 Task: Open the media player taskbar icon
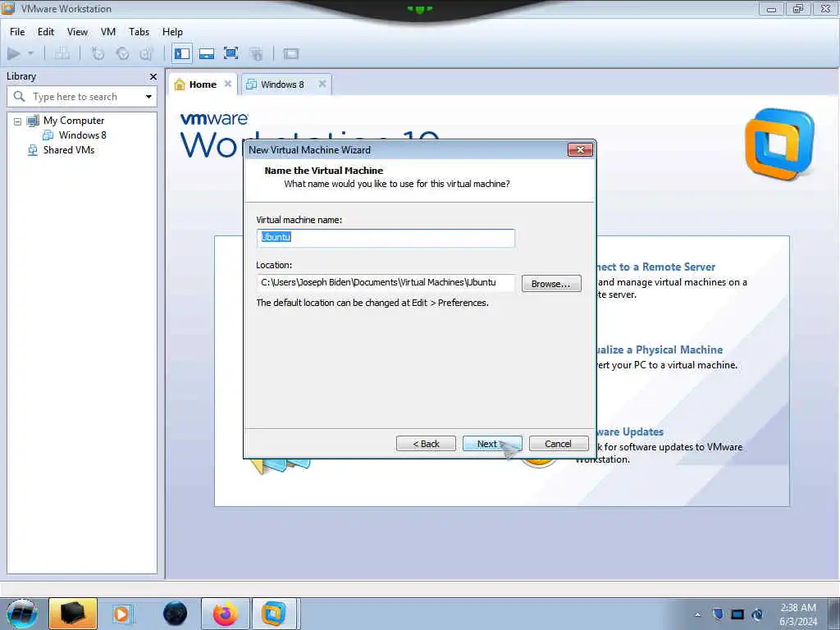(x=121, y=614)
